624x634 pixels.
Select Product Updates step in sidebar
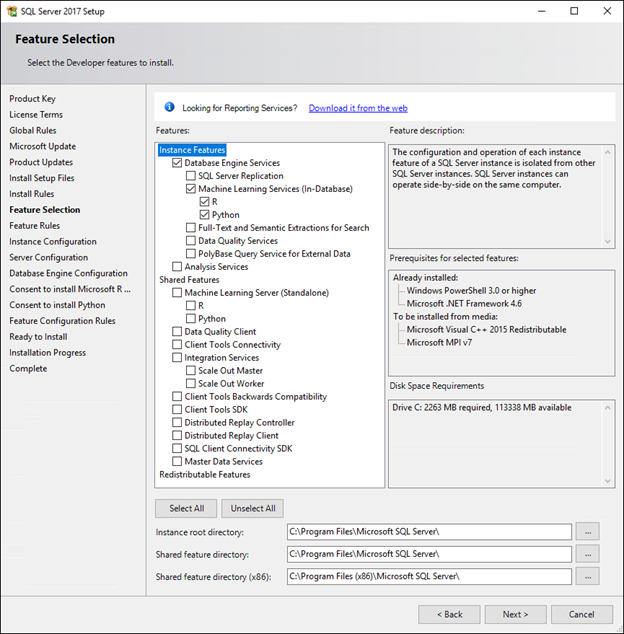41,162
